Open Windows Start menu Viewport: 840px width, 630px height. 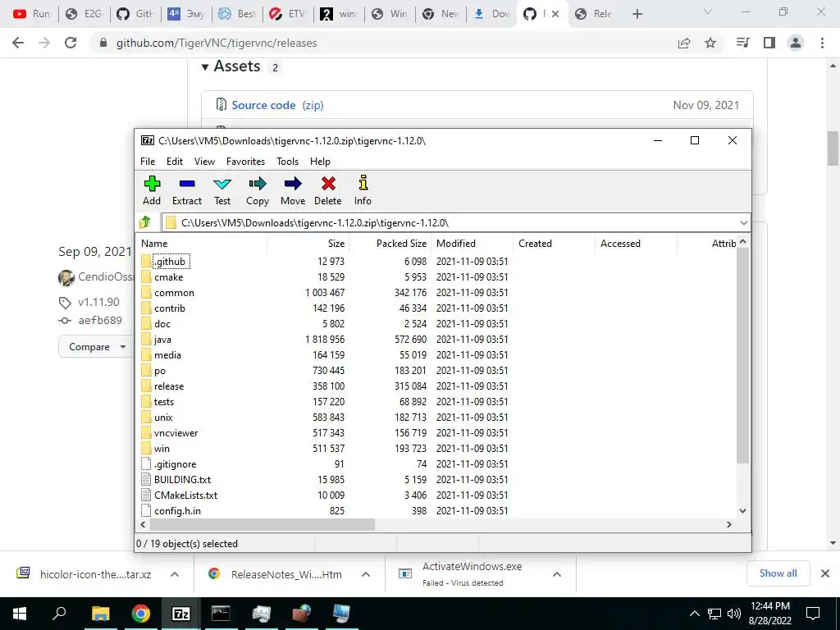click(20, 614)
